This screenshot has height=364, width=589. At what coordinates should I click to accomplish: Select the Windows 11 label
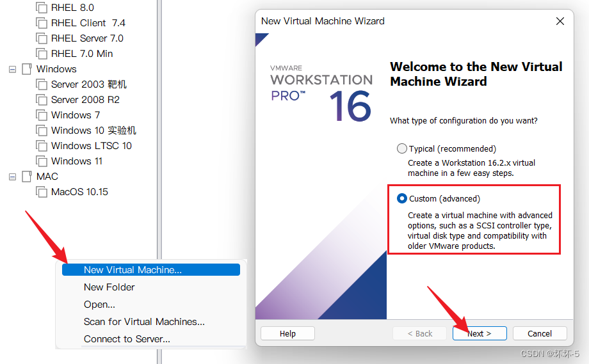[x=77, y=161]
